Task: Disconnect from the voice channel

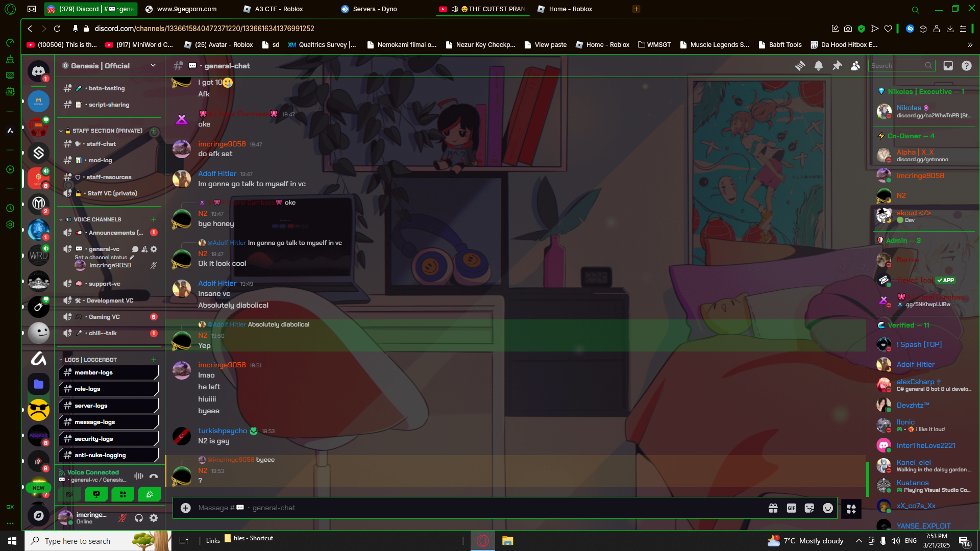Action: [154, 476]
